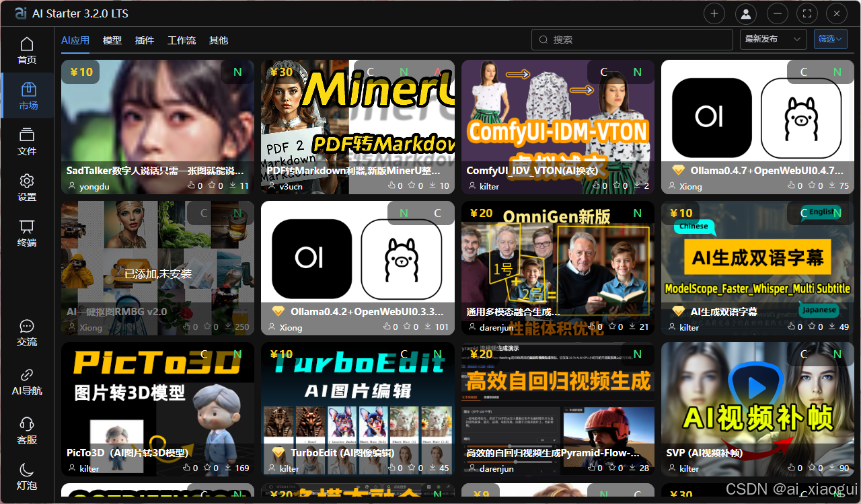Viewport: 861px width, 504px height.
Task: Click C badge on PicTo3D card
Action: tap(204, 354)
